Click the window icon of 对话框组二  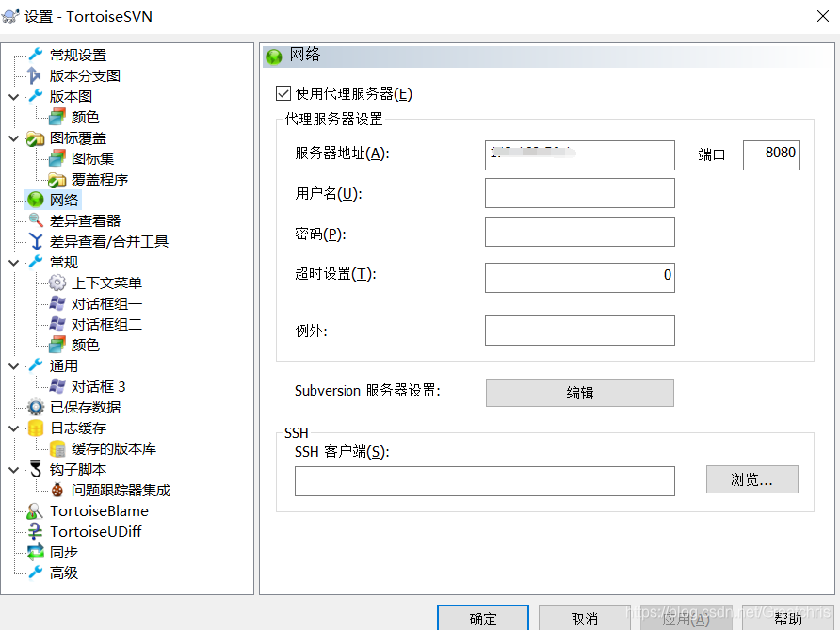tap(57, 324)
